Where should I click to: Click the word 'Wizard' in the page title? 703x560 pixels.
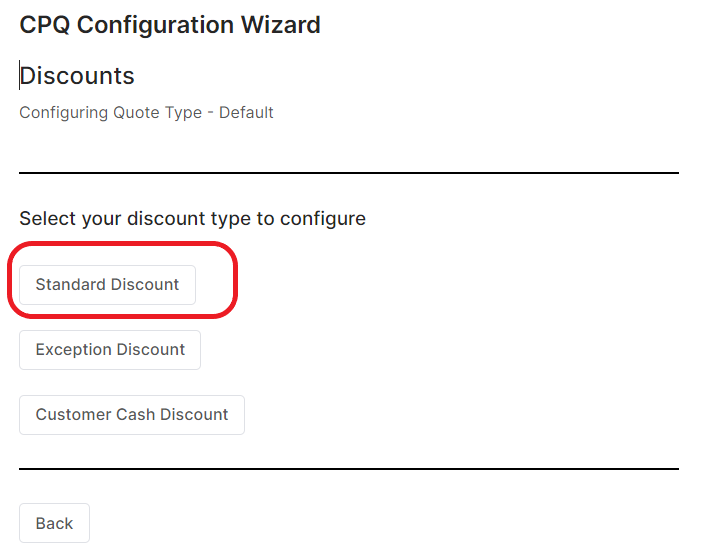[x=281, y=25]
